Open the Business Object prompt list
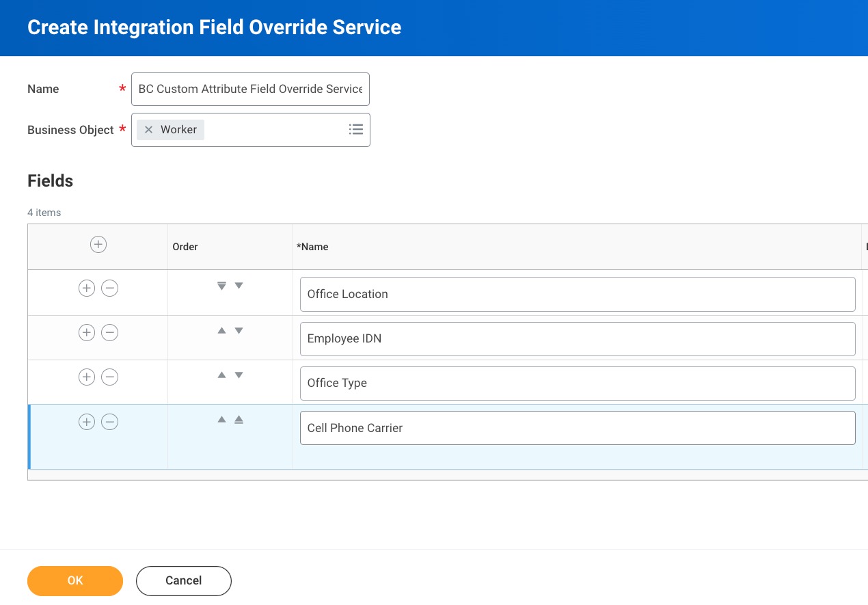Viewport: 868px width, 605px height. tap(355, 130)
